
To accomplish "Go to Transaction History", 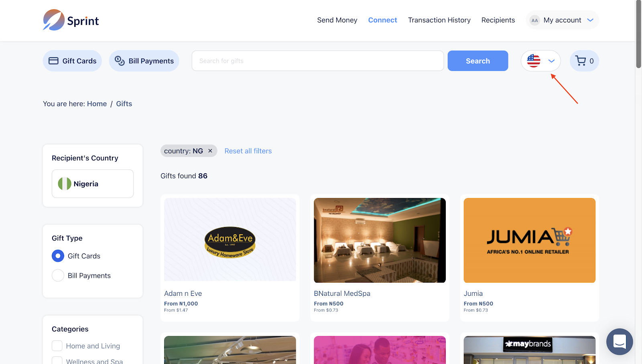I will click(439, 20).
